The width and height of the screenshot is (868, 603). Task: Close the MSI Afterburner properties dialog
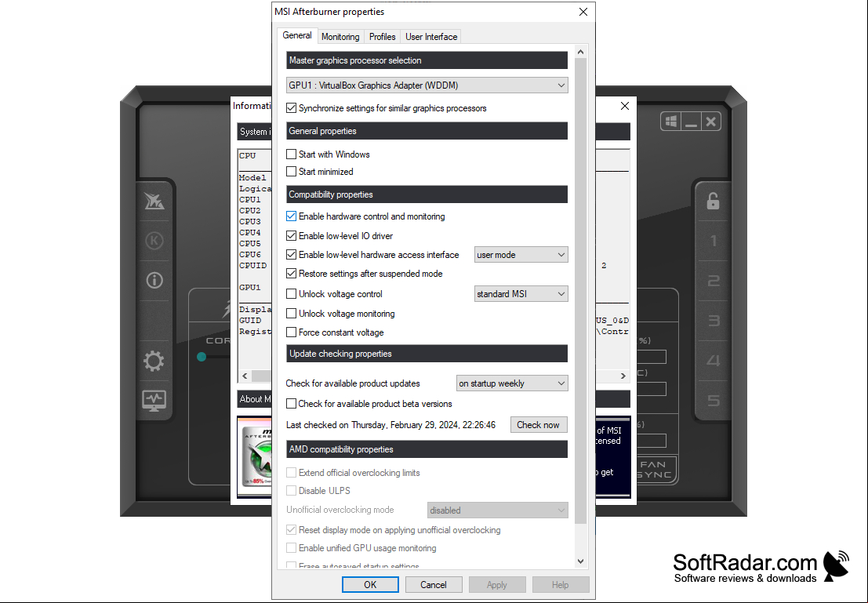(583, 12)
